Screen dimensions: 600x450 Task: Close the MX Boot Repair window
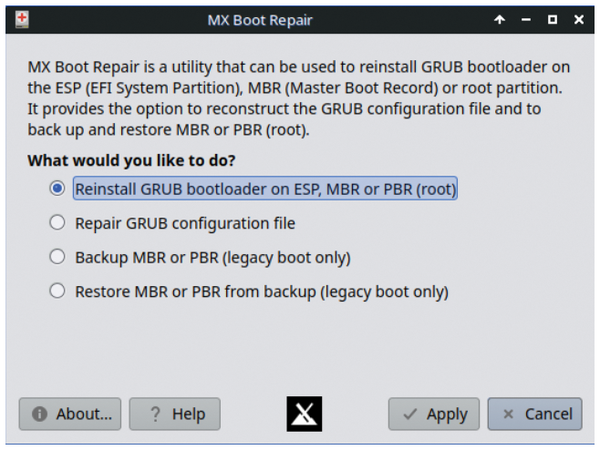point(578,19)
